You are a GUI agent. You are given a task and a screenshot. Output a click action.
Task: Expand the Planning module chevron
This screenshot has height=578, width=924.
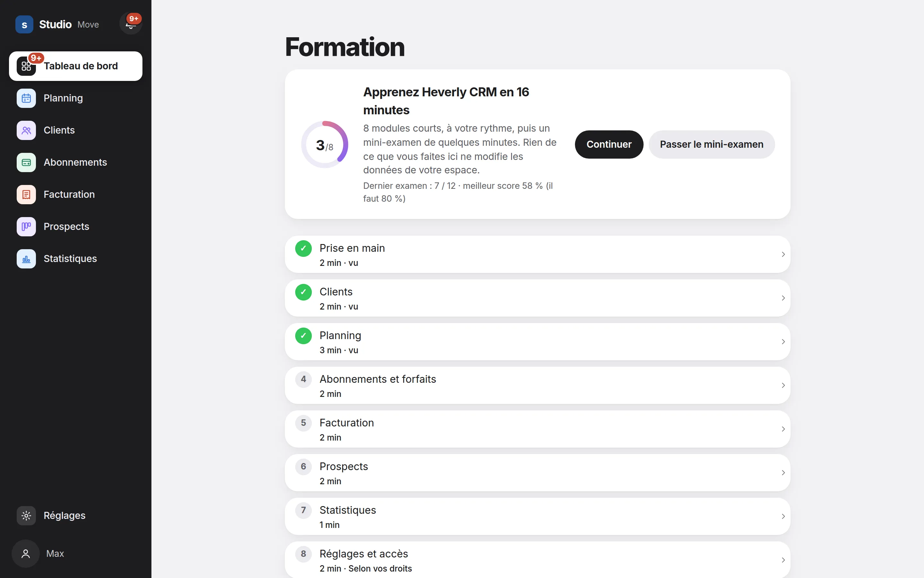click(x=783, y=341)
